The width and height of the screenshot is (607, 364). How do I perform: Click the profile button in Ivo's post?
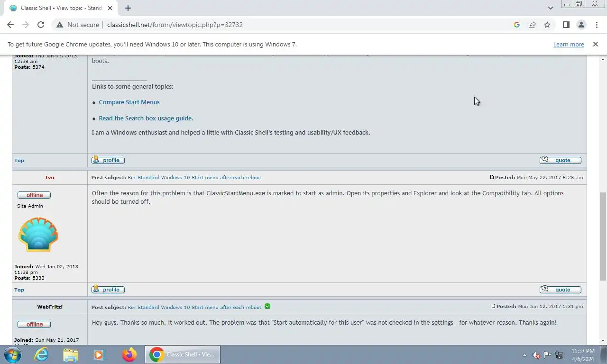coord(108,290)
